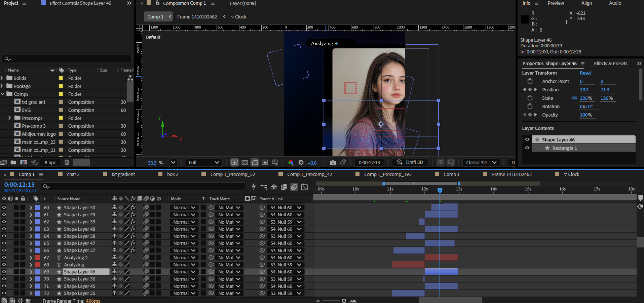
Task: Open the Effects & Presets panel tab
Action: [x=610, y=63]
